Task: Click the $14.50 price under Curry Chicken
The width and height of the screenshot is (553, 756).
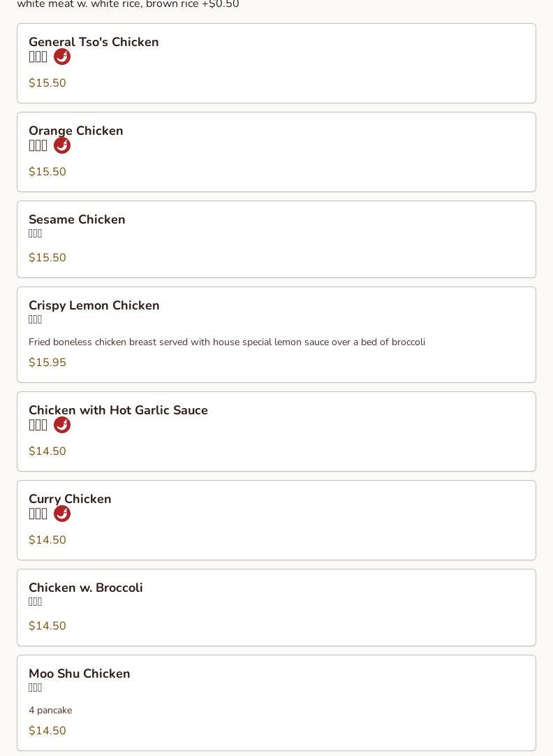Action: tap(47, 540)
